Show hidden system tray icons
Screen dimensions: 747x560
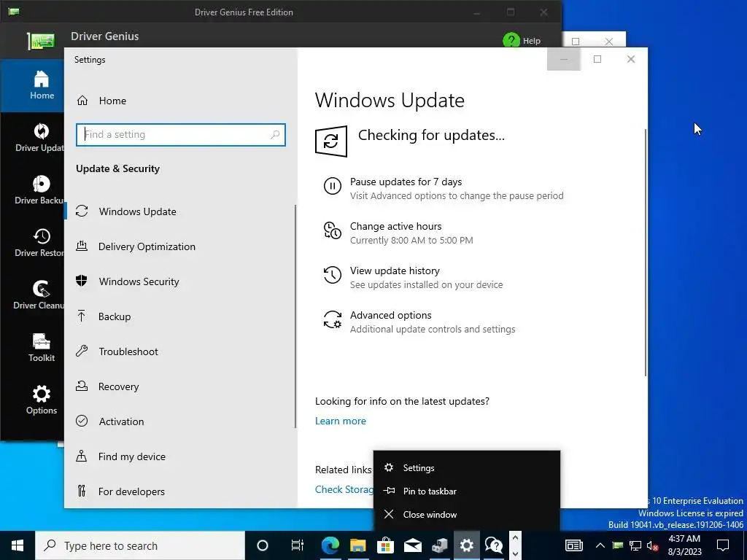point(600,545)
